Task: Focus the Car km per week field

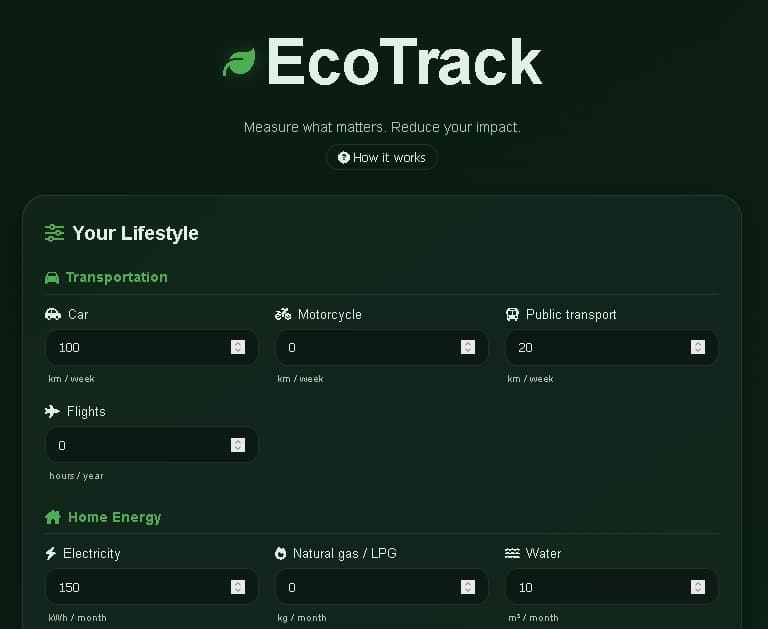Action: click(x=152, y=347)
